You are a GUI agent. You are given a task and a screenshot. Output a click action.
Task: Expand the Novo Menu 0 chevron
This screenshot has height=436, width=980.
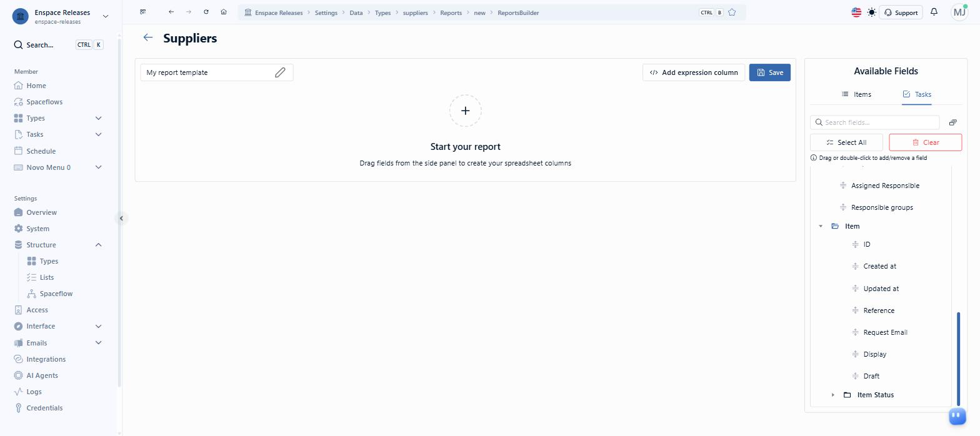(98, 167)
